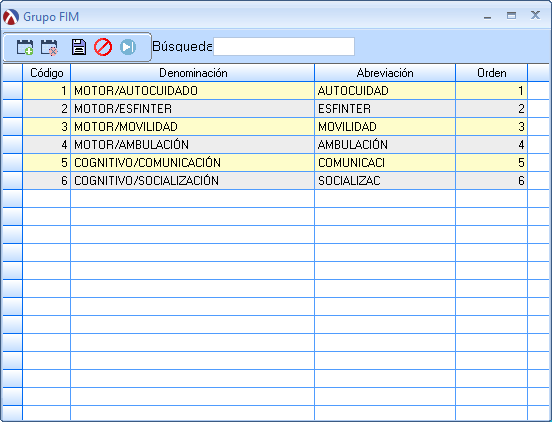
Task: Save changes with the floppy disk icon
Action: click(x=79, y=47)
